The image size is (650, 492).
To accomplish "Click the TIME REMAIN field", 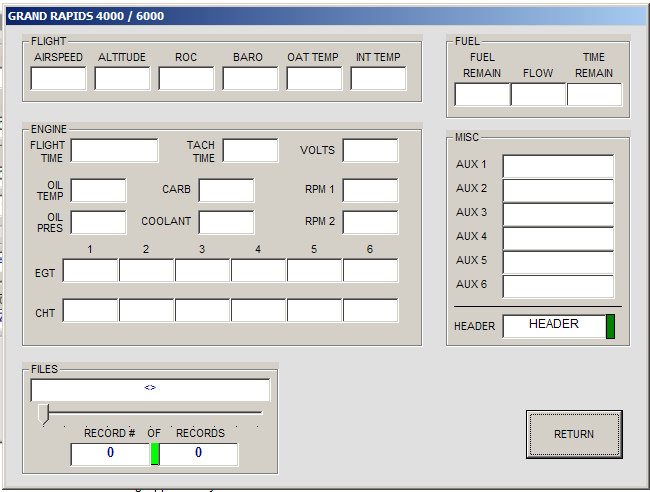I will [x=594, y=94].
